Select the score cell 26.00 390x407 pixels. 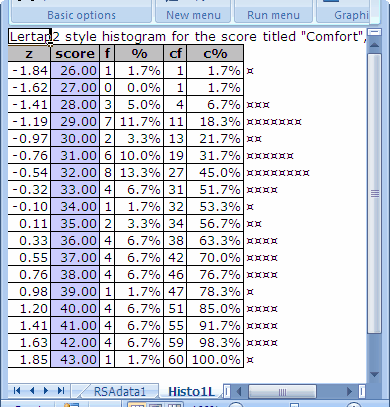click(75, 70)
